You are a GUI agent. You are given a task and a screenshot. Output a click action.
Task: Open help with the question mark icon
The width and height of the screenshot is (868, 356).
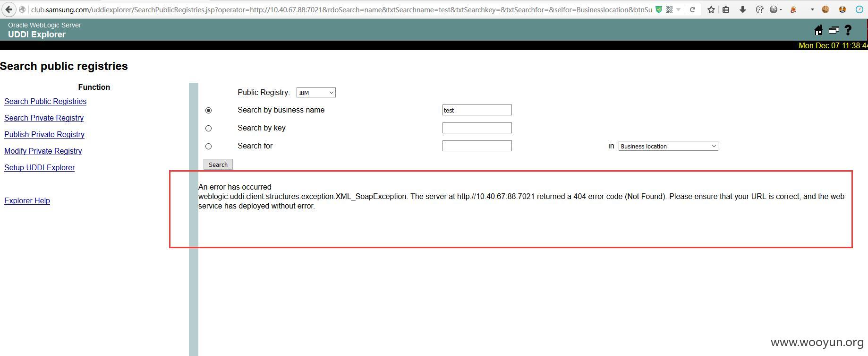click(x=848, y=30)
